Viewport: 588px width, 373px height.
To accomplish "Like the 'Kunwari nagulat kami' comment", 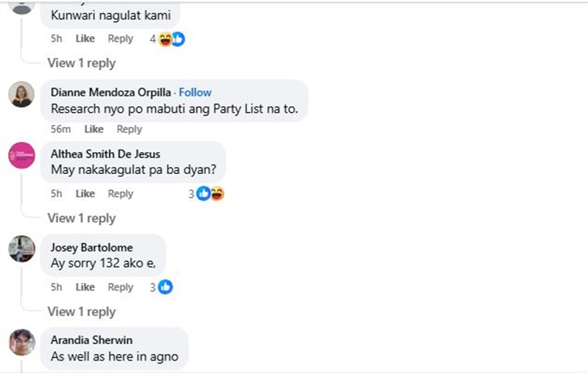I will coord(85,38).
